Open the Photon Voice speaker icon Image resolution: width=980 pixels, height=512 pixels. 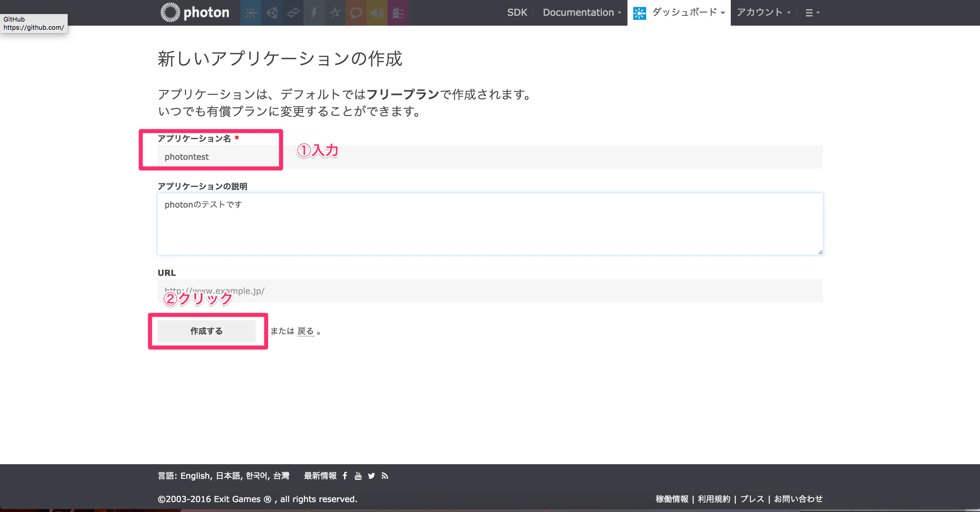(377, 13)
